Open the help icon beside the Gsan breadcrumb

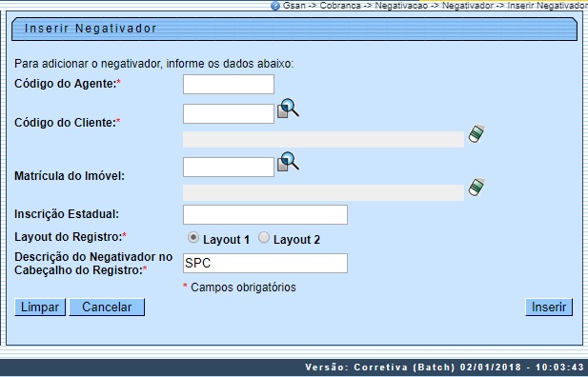pos(275,6)
